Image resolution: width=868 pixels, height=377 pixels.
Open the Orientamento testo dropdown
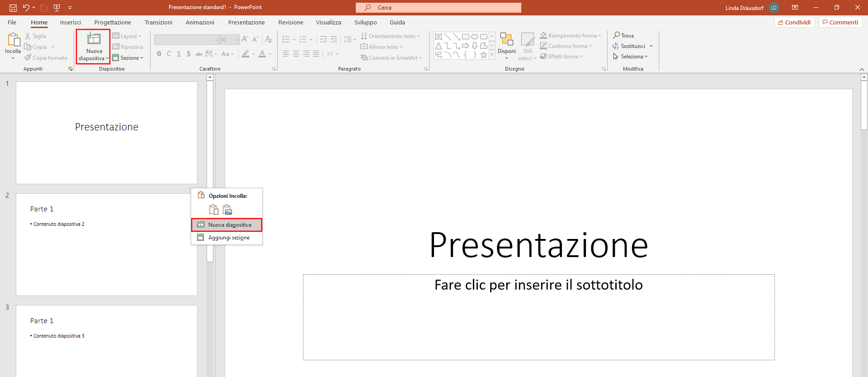[391, 36]
